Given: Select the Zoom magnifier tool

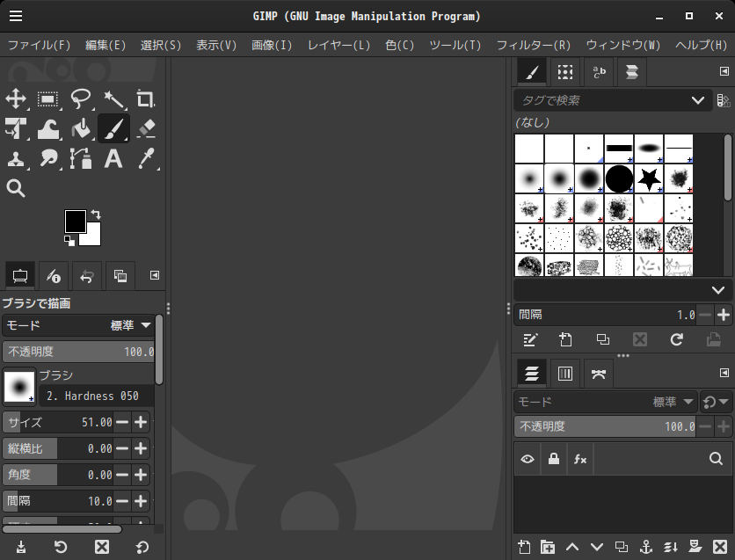Looking at the screenshot, I should click(x=16, y=188).
